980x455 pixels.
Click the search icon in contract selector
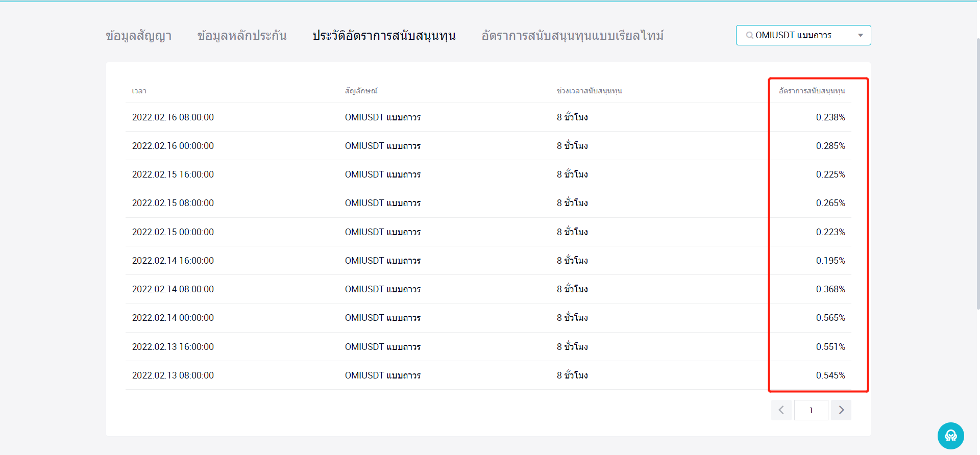click(749, 35)
